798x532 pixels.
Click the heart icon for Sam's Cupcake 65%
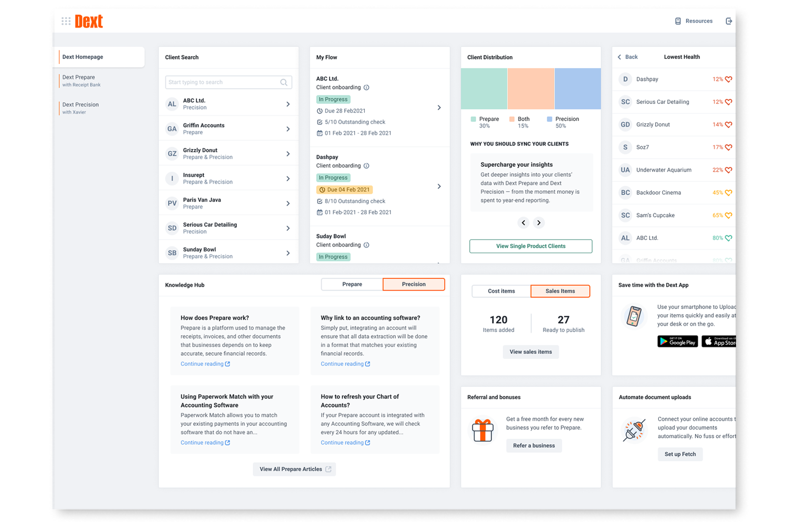click(x=729, y=215)
